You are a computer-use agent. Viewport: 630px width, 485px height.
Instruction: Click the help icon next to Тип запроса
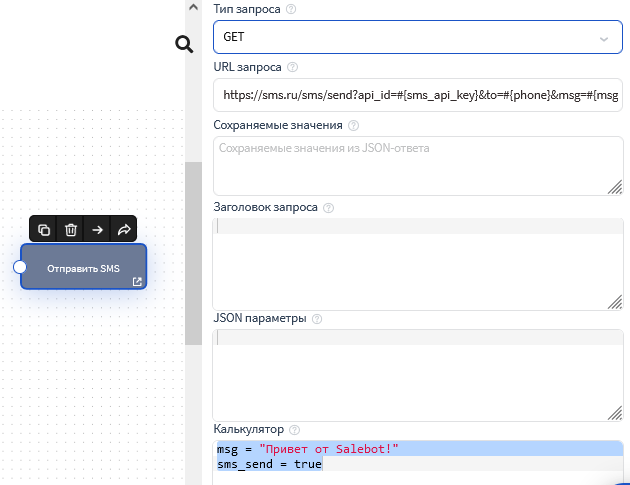(x=291, y=9)
